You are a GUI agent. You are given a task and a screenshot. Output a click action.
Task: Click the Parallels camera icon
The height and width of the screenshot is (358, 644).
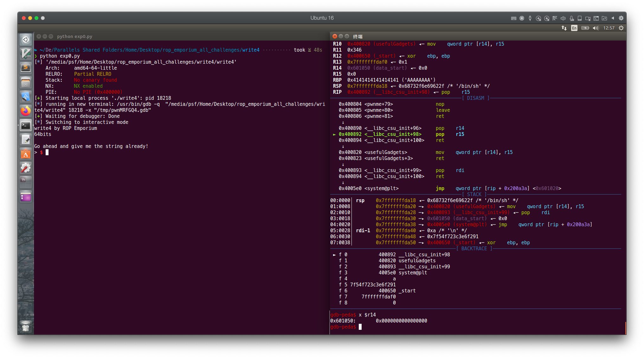click(x=588, y=18)
